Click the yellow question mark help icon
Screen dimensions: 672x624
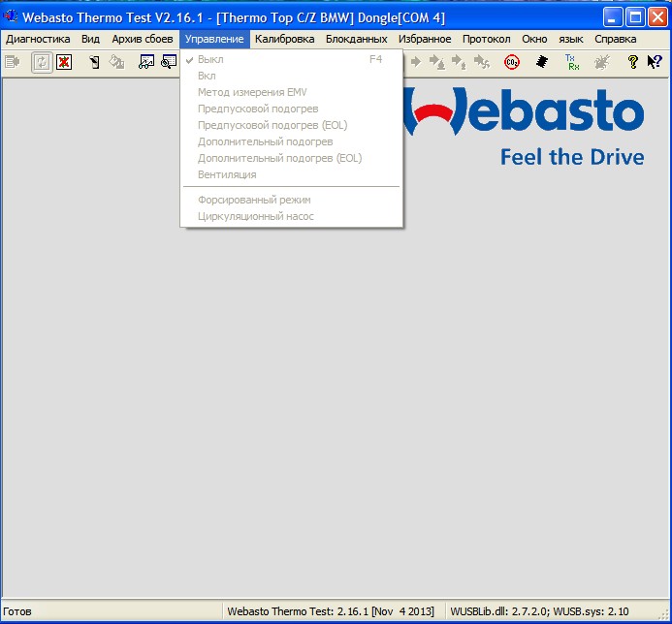[632, 63]
